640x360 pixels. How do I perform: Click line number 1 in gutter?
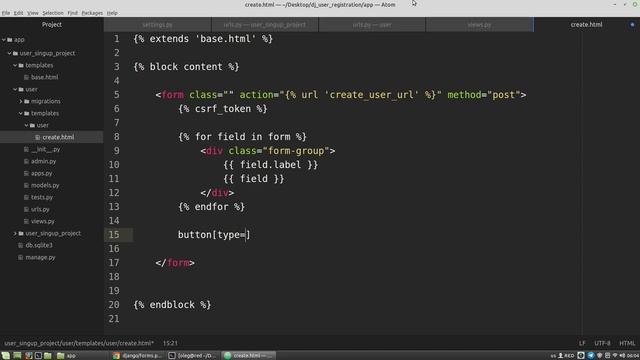(x=117, y=39)
